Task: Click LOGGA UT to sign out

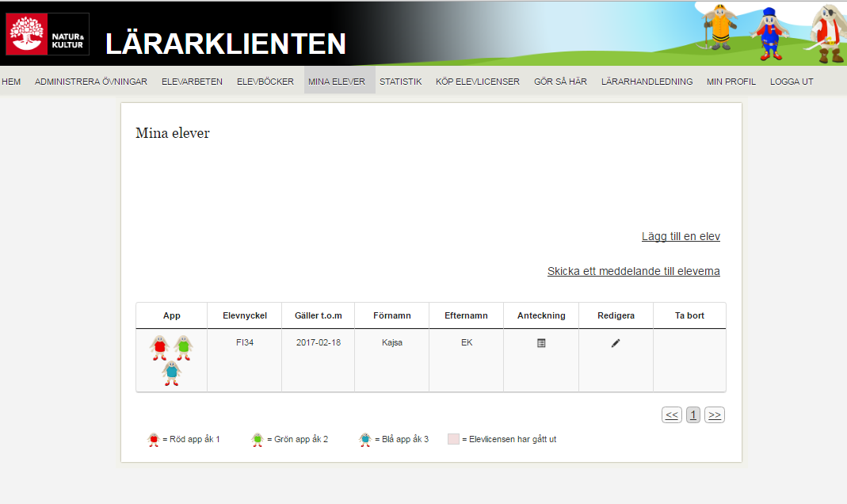Action: coord(792,82)
